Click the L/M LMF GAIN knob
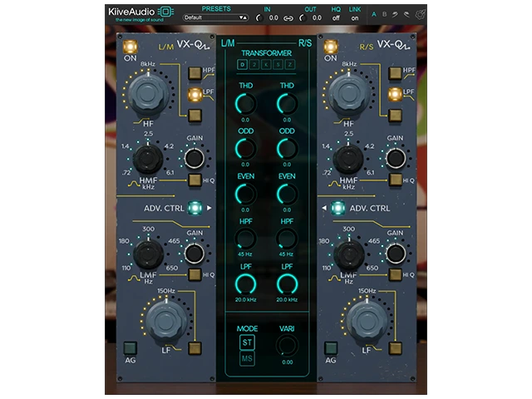The height and width of the screenshot is (399, 532). point(195,254)
